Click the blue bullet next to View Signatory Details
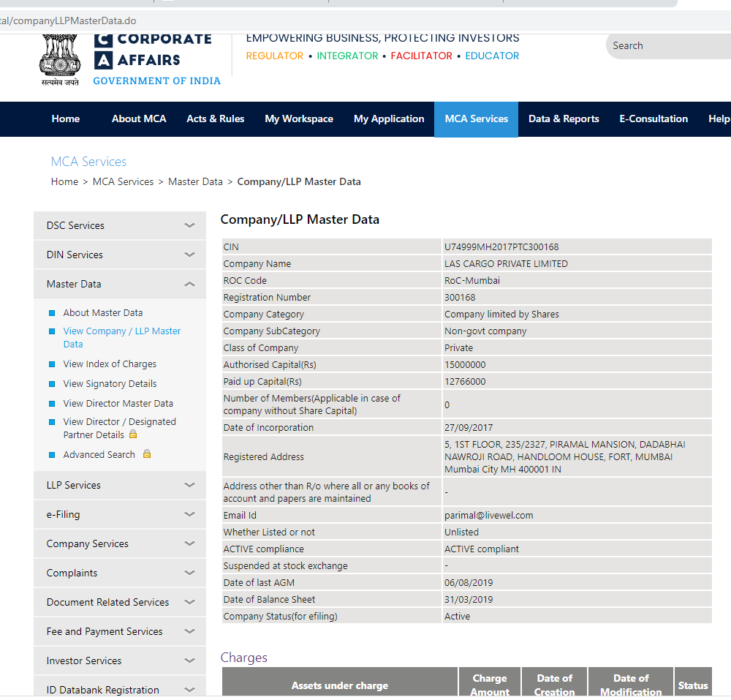731x700 pixels. [x=52, y=384]
